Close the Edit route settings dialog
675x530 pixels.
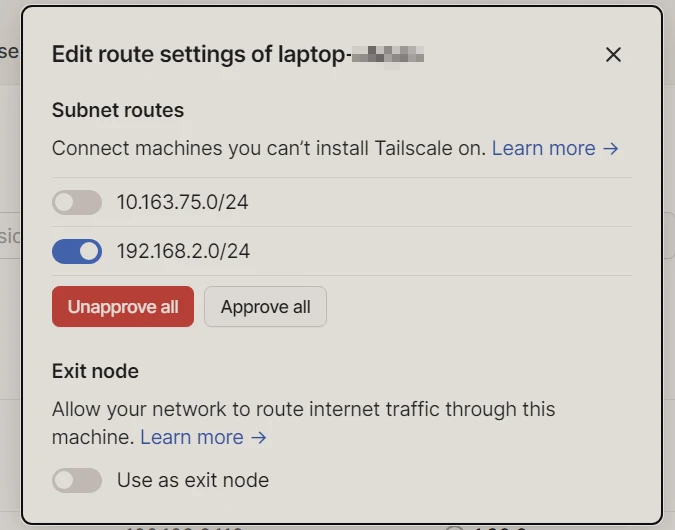pos(613,54)
